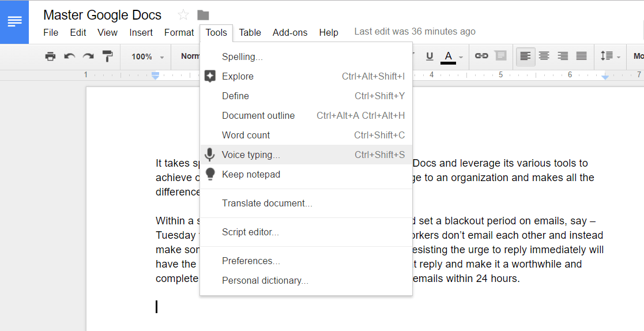
Task: Click the Insert link icon
Action: click(481, 56)
